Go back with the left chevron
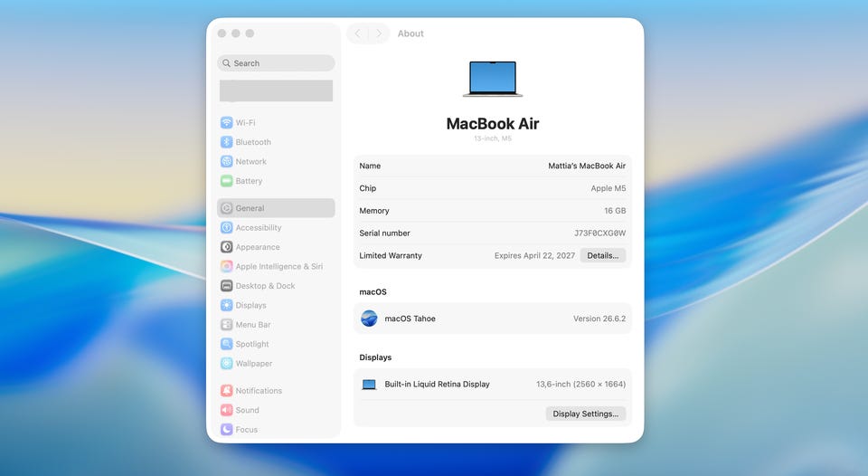The width and height of the screenshot is (868, 476). [358, 33]
